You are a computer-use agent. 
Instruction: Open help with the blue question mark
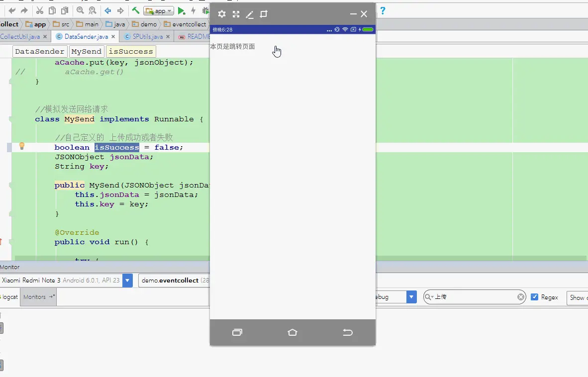point(383,10)
